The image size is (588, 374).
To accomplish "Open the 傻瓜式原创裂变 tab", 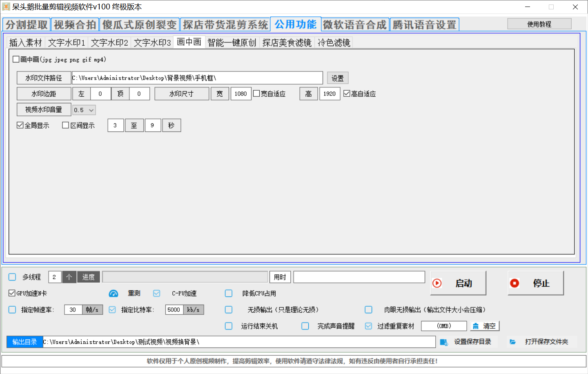I will point(139,24).
